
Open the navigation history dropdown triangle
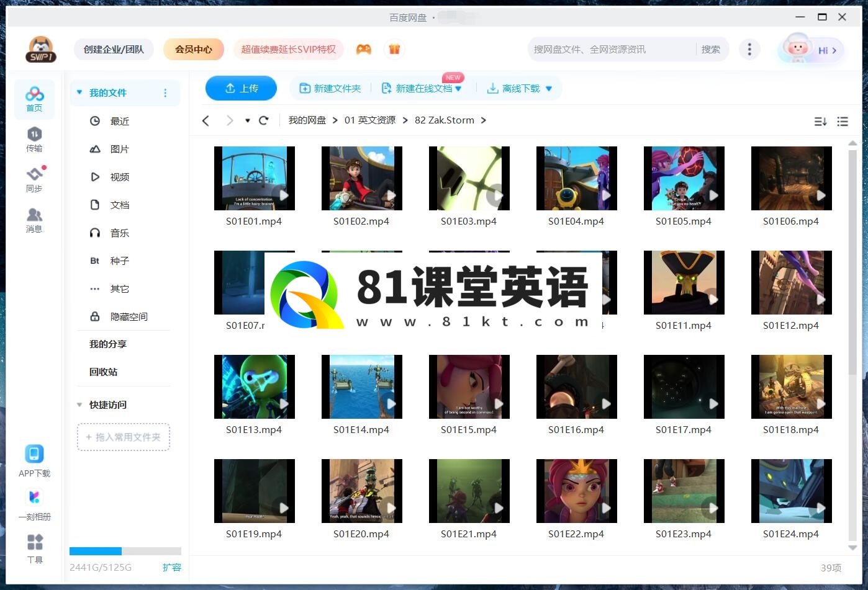coord(247,120)
